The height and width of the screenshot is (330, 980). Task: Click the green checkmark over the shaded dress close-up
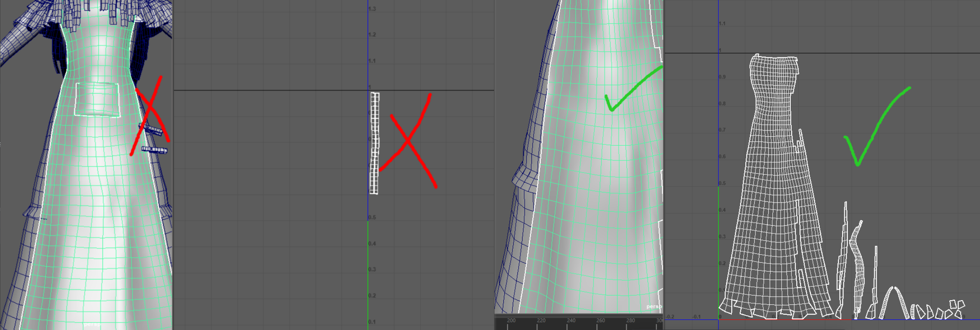[x=629, y=89]
